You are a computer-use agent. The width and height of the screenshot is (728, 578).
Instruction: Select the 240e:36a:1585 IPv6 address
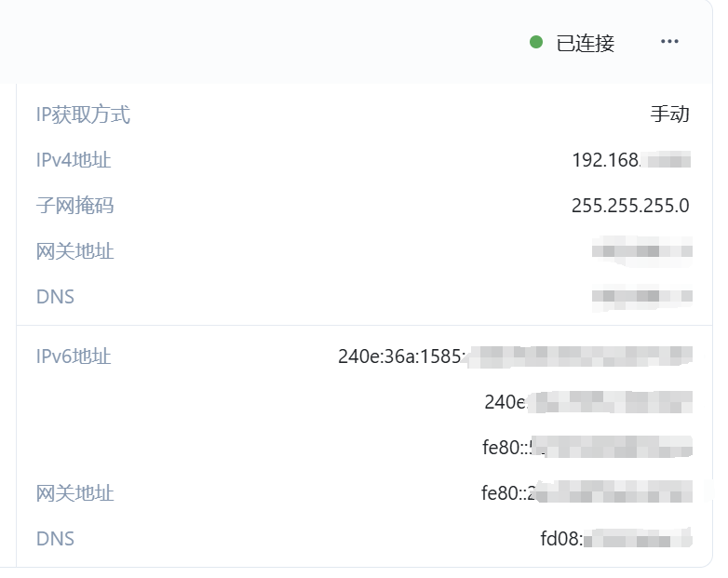coord(514,356)
